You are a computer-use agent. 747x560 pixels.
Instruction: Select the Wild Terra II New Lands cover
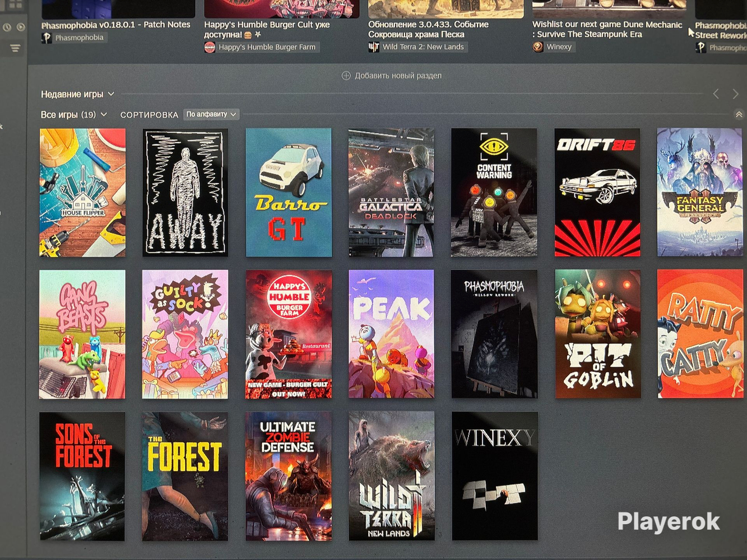click(x=391, y=477)
